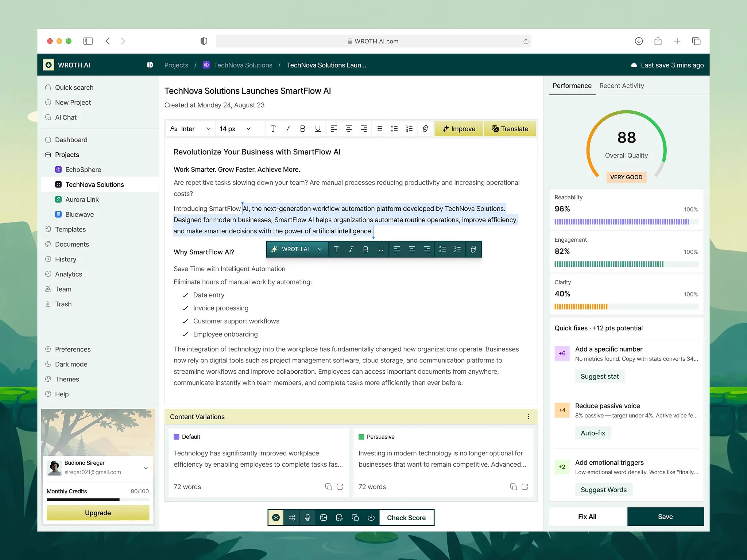Toggle the browser sidebar view button

88,41
